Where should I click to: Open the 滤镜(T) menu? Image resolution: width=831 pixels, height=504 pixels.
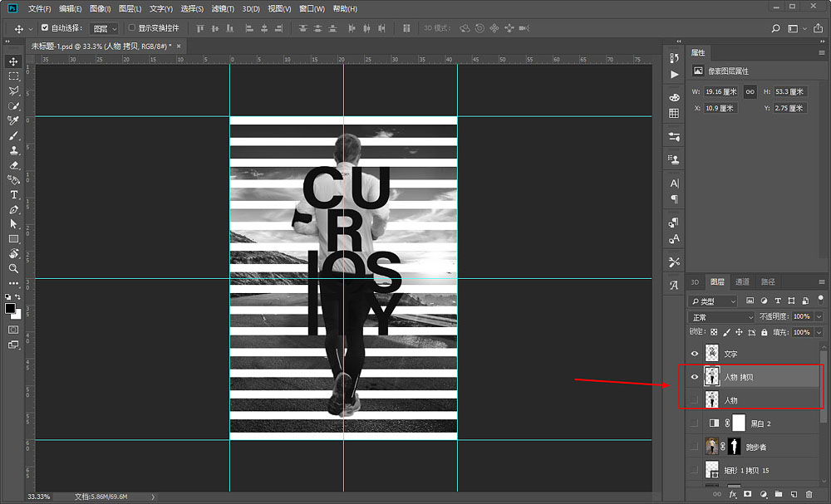tap(223, 8)
